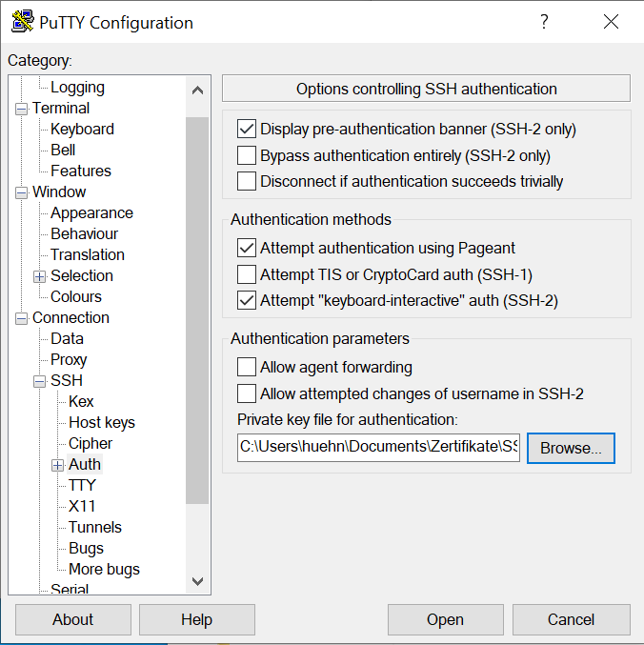This screenshot has height=645, width=644.
Task: Open the Proxy settings category
Action: 69,359
